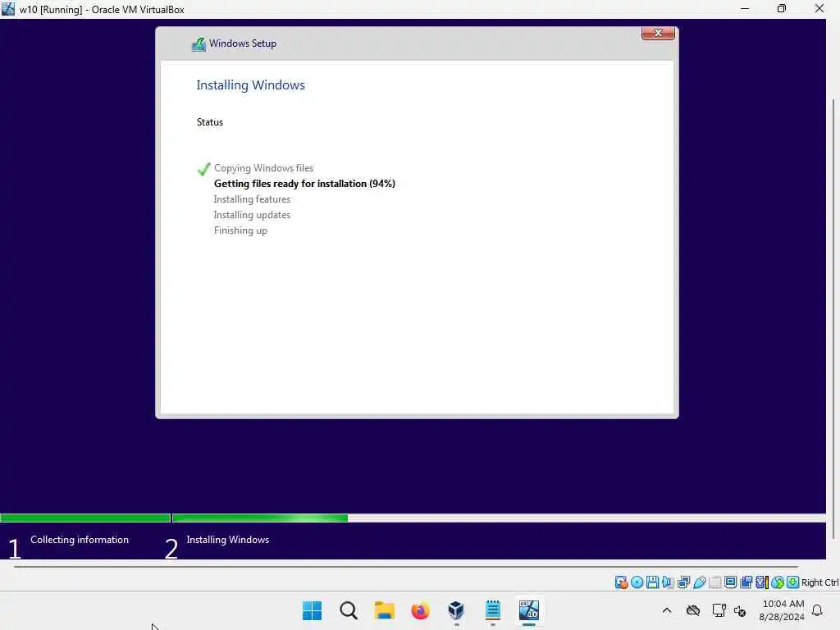The height and width of the screenshot is (630, 840).
Task: Click the Right Ctrl host key label
Action: pos(820,582)
